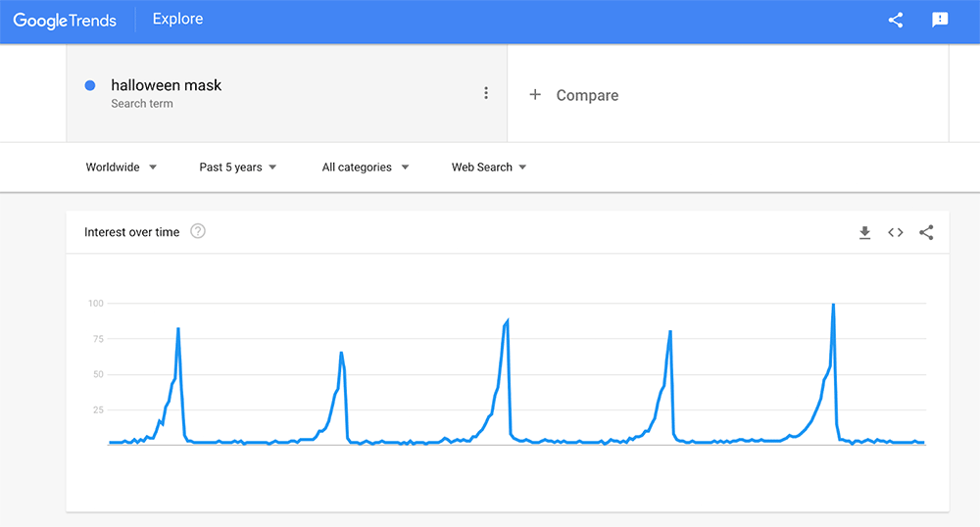
Task: Click the share icon in the header
Action: click(895, 21)
